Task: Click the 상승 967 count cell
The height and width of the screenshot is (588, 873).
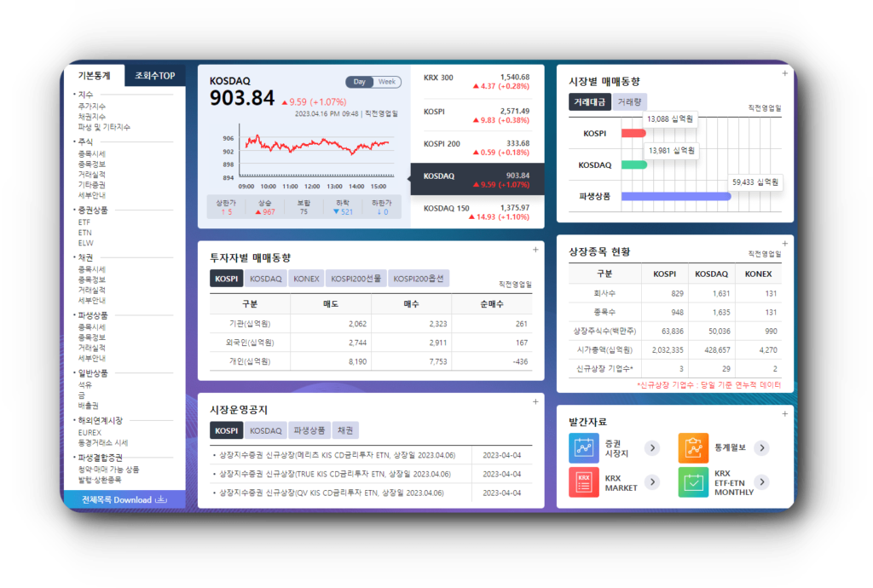Action: point(265,207)
